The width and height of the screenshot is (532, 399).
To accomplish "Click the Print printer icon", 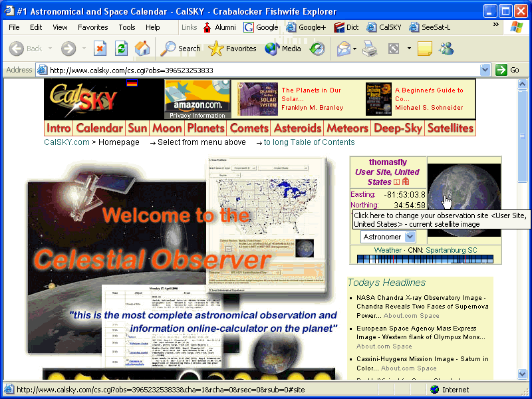I will (370, 49).
